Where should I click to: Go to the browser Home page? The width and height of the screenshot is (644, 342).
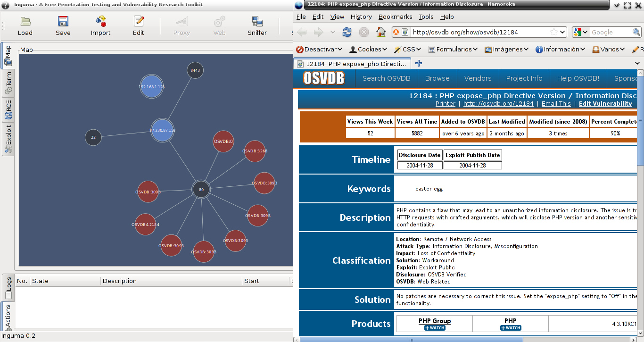[381, 32]
